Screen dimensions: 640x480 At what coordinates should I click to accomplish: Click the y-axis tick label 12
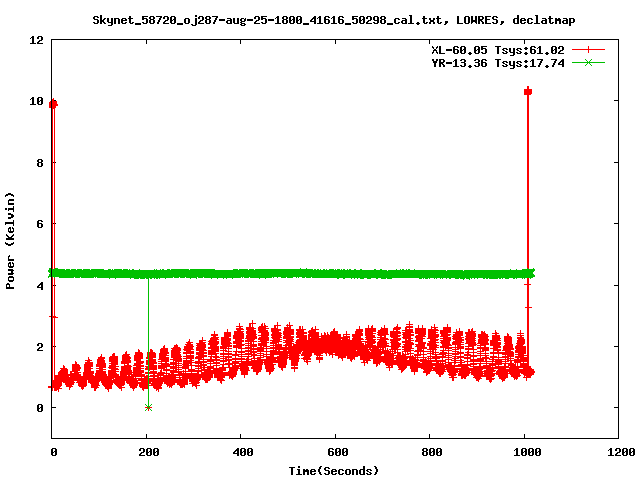pos(36,40)
